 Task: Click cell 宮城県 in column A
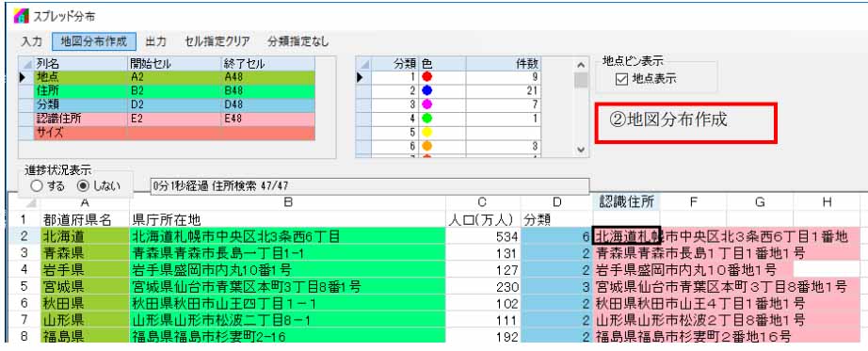(x=84, y=287)
